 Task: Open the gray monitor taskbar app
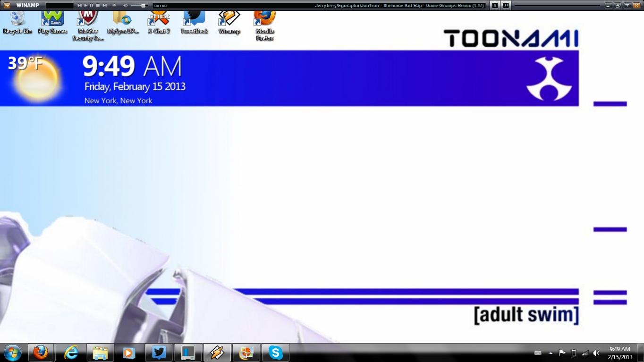[188, 353]
